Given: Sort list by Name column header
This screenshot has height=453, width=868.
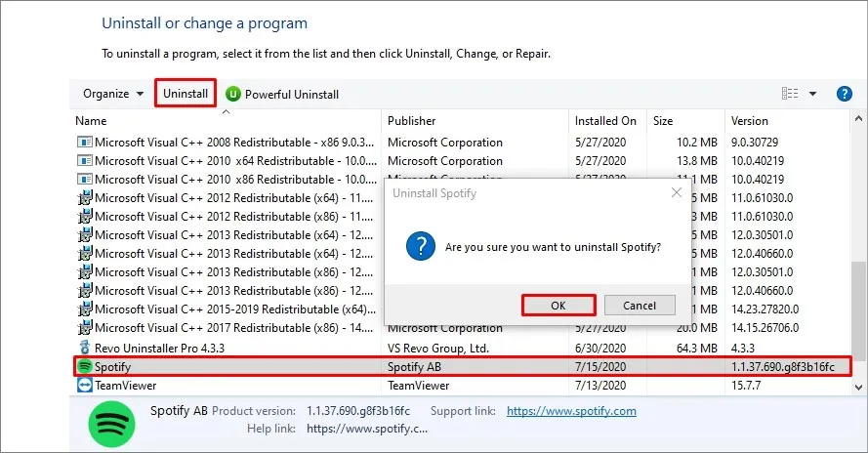Looking at the screenshot, I should coord(91,121).
